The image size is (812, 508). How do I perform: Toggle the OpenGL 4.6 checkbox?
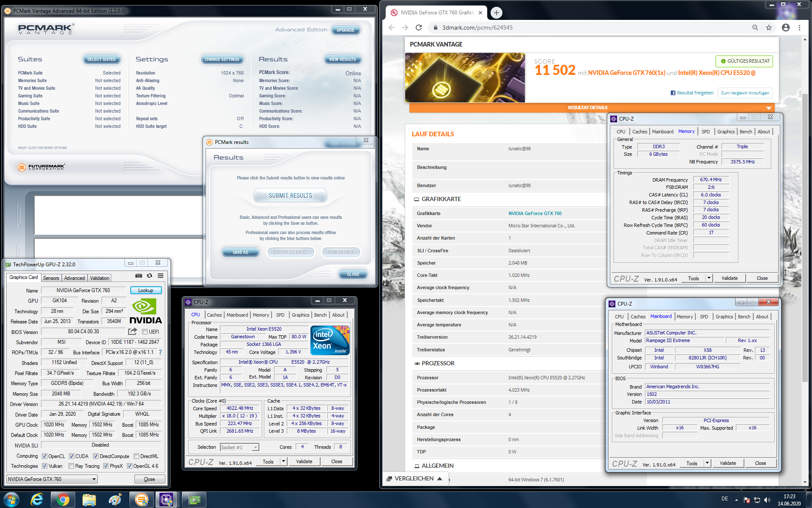129,466
